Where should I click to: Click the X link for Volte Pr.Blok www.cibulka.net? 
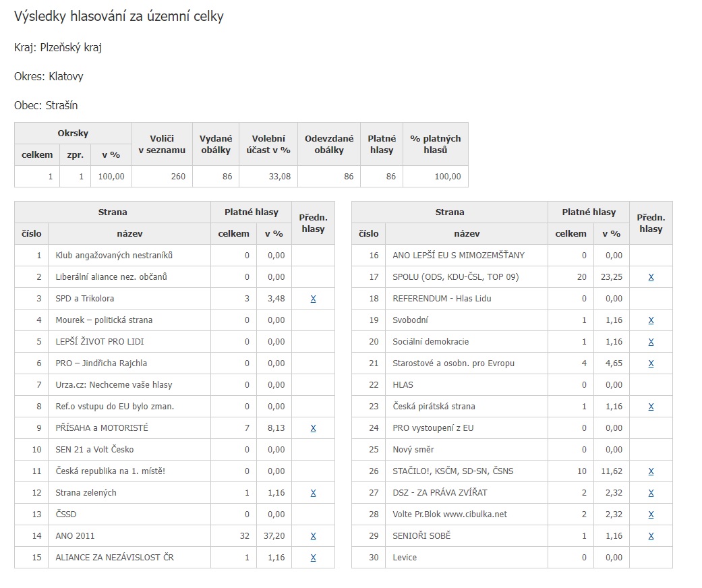coord(651,514)
